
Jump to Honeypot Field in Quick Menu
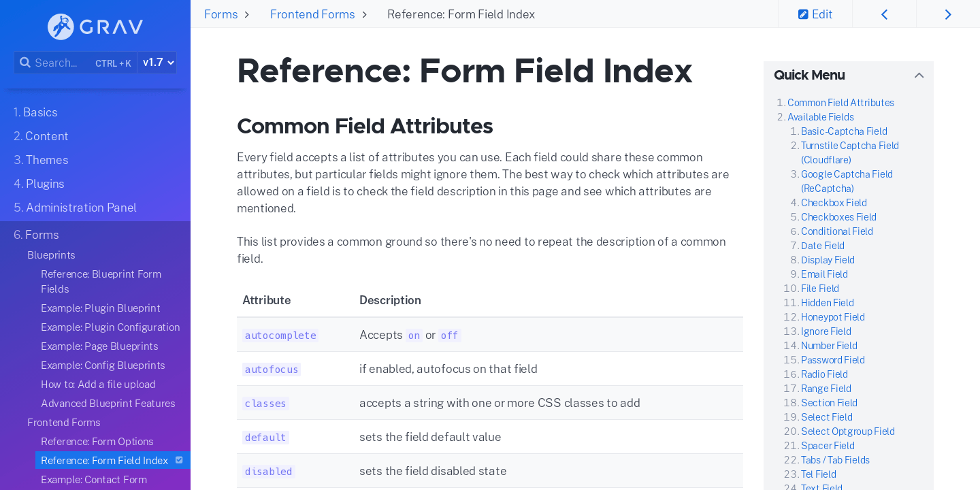(832, 317)
